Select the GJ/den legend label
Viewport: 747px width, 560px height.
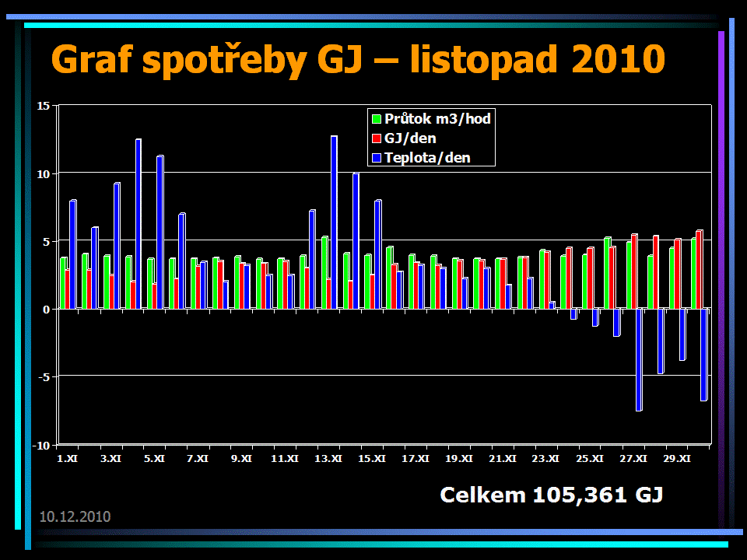click(x=410, y=138)
